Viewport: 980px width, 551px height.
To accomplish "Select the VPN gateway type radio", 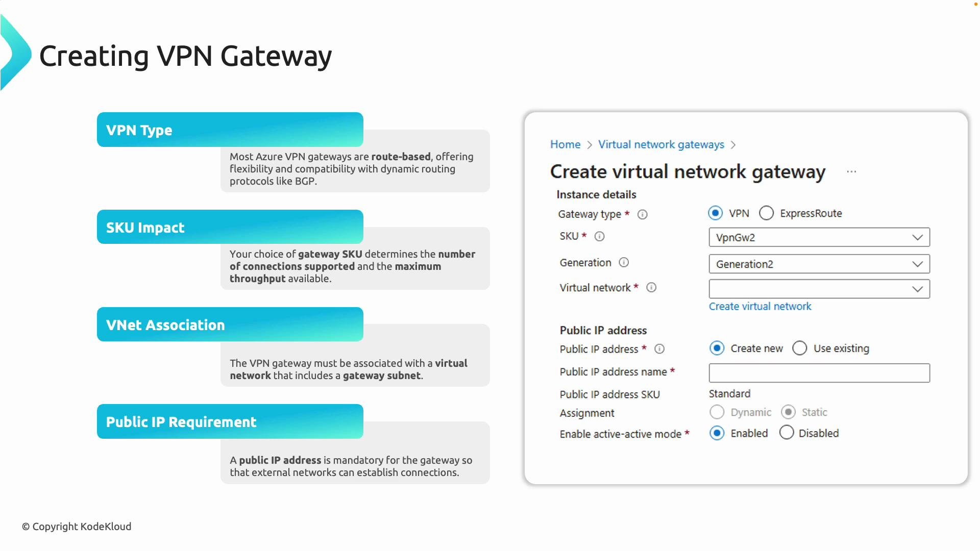I will [716, 213].
